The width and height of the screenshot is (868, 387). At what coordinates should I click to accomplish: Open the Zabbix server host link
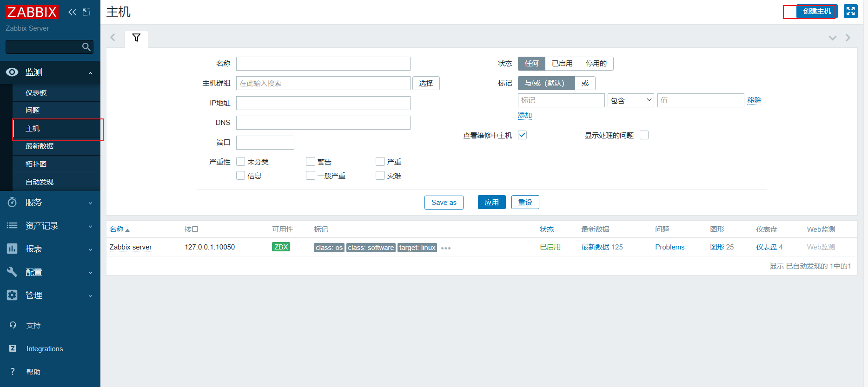click(131, 247)
